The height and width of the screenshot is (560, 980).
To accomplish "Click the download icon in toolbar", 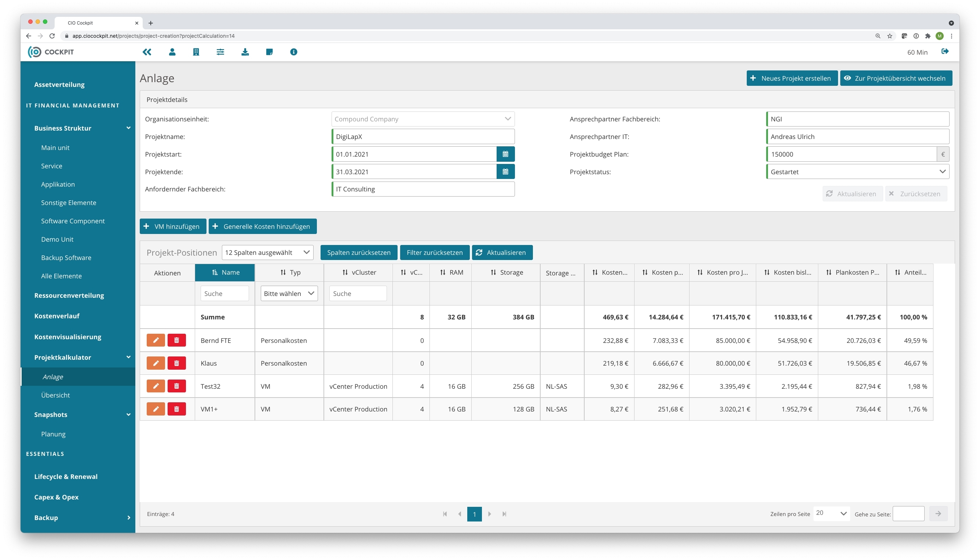I will [x=245, y=52].
